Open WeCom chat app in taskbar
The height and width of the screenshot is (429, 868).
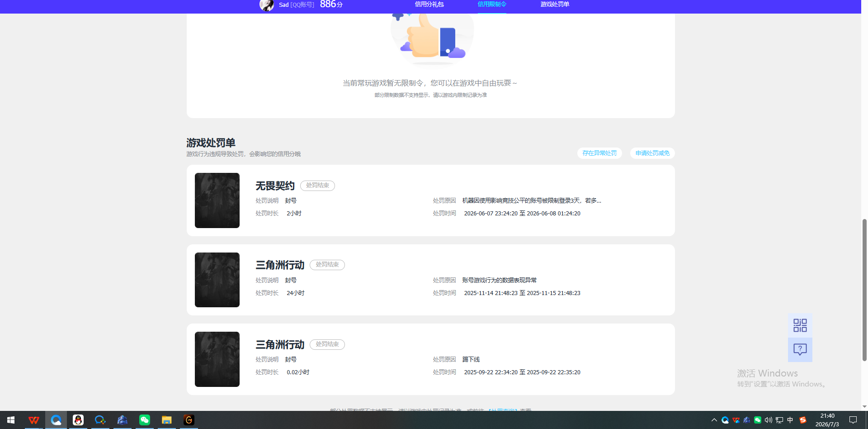(x=100, y=420)
